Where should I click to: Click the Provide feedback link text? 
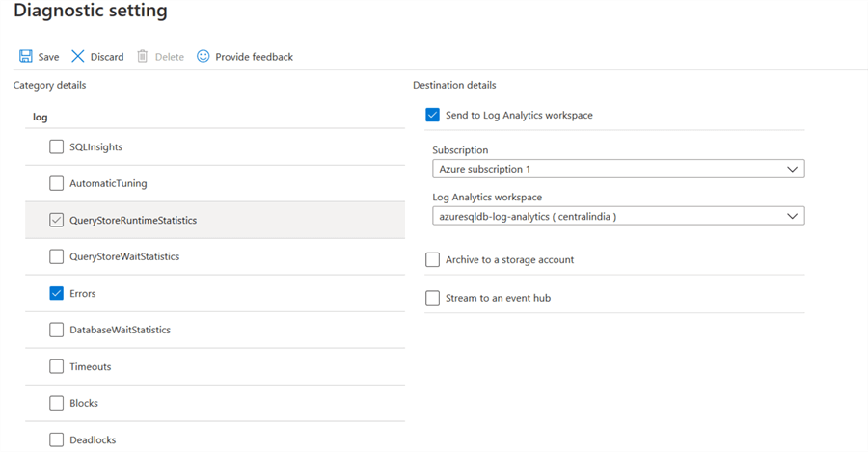tap(254, 57)
